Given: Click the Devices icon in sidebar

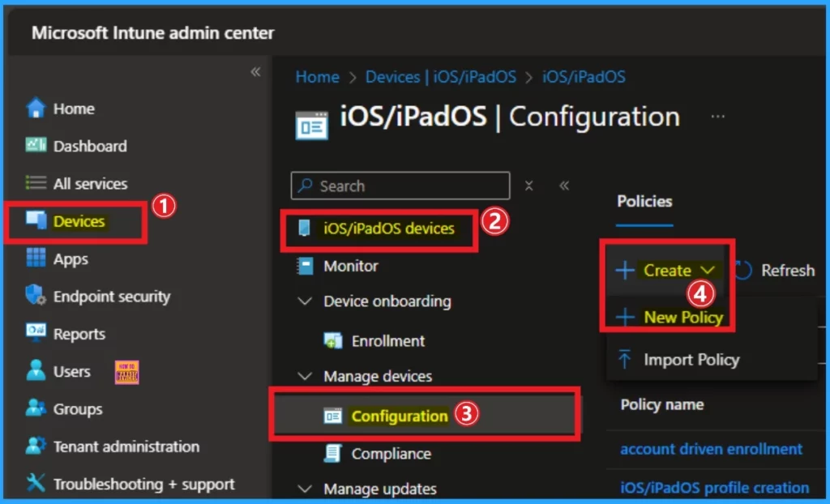Looking at the screenshot, I should pos(36,220).
